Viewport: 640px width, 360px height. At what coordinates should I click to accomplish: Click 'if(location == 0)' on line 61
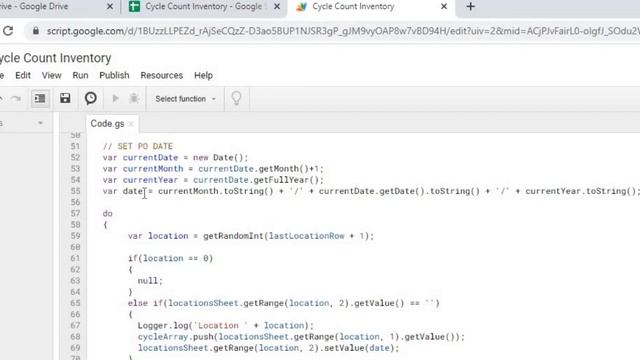pos(170,258)
